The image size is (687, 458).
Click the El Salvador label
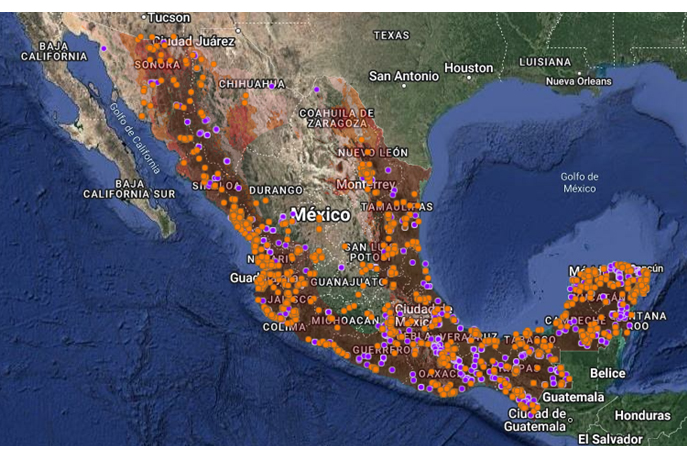pos(610,439)
